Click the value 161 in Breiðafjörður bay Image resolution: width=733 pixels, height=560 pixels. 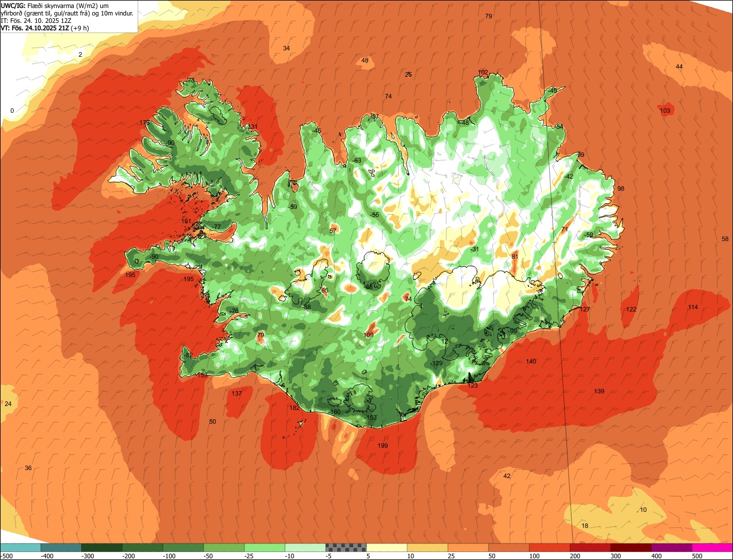tap(186, 221)
